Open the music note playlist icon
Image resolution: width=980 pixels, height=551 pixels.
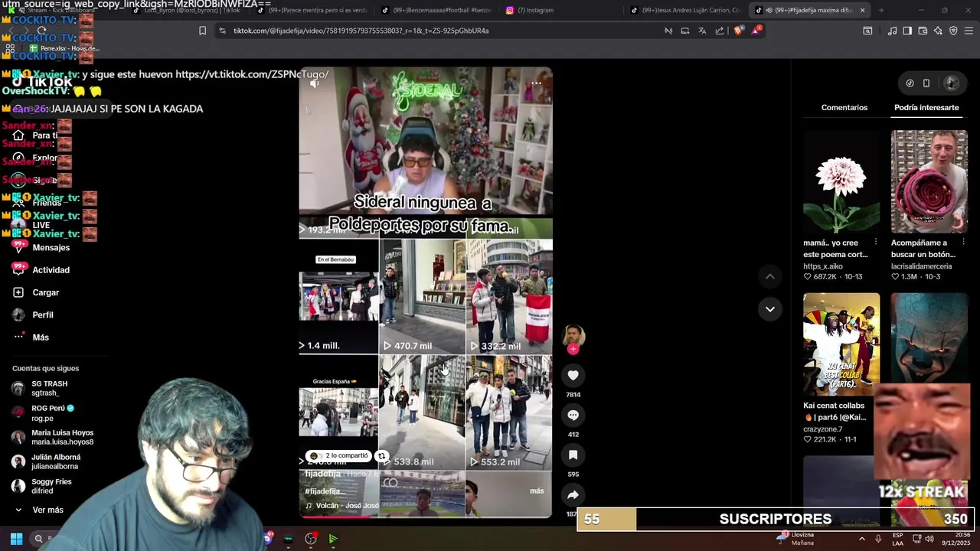coord(892,31)
